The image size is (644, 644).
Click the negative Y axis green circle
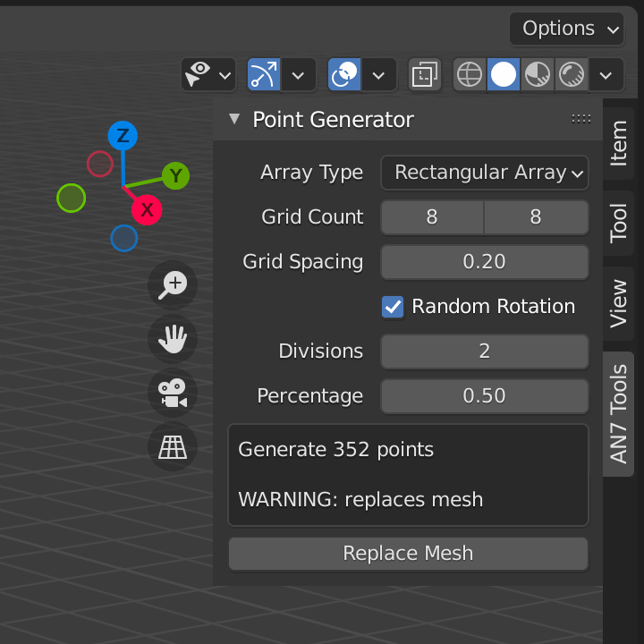tap(71, 198)
